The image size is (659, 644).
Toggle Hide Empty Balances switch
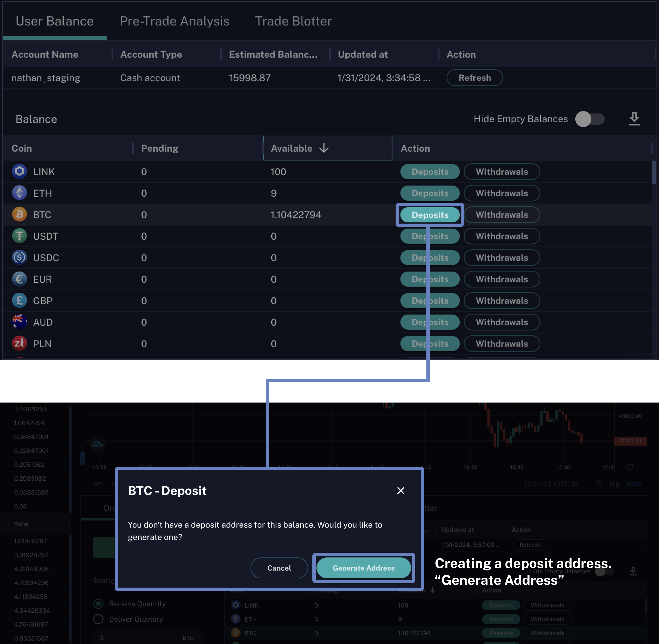pos(590,119)
